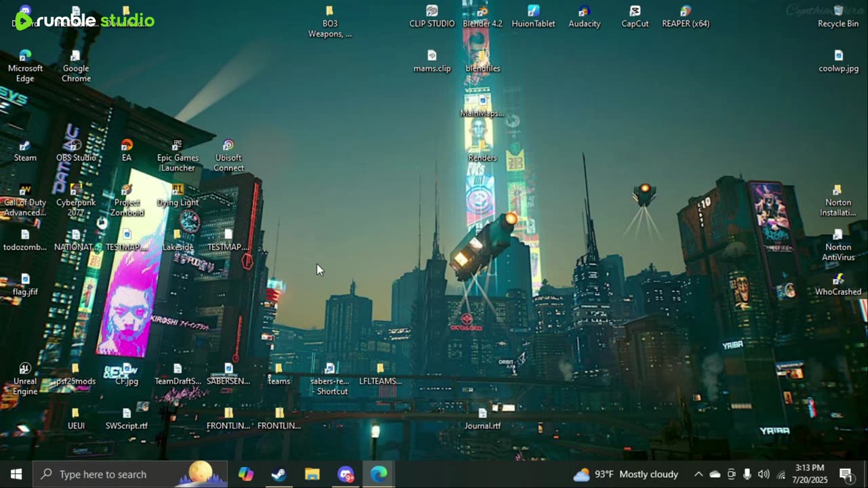Select the Lakeside folder icon

coord(178,240)
